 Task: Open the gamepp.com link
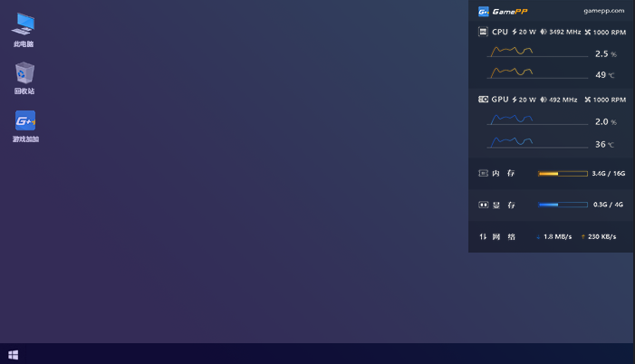pos(603,11)
